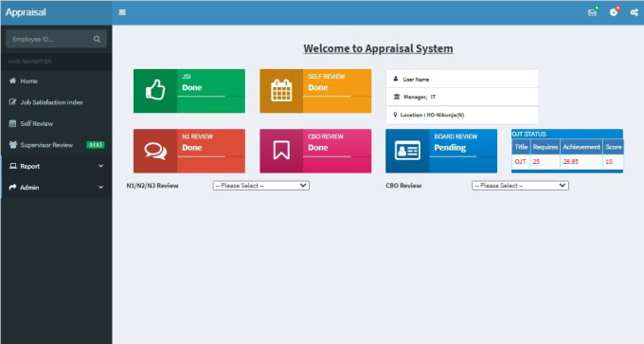Click the location pin icon
Screen dimensions: 644x344
pyautogui.click(x=395, y=115)
